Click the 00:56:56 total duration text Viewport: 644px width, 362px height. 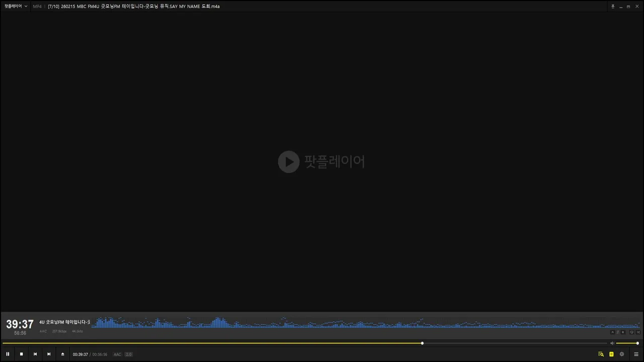(100, 354)
